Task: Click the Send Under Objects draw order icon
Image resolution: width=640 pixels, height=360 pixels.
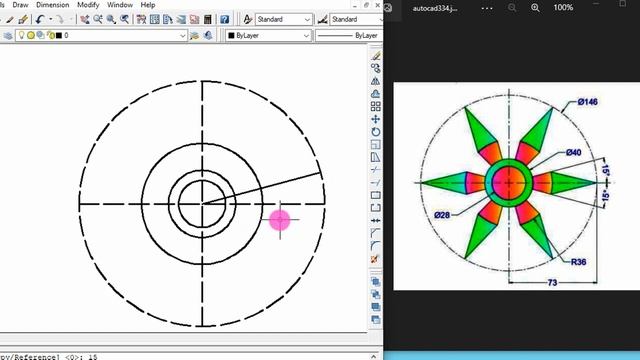Action: (x=376, y=320)
